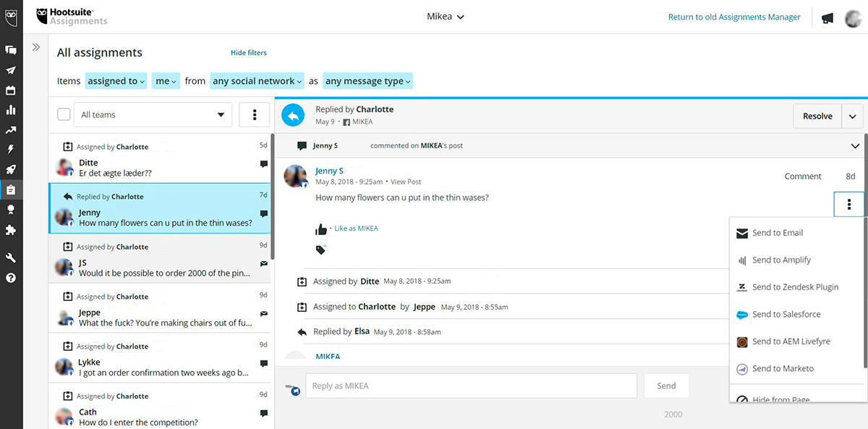This screenshot has height=429, width=868.
Task: Open bulk actions three-dot menu
Action: coord(254,114)
